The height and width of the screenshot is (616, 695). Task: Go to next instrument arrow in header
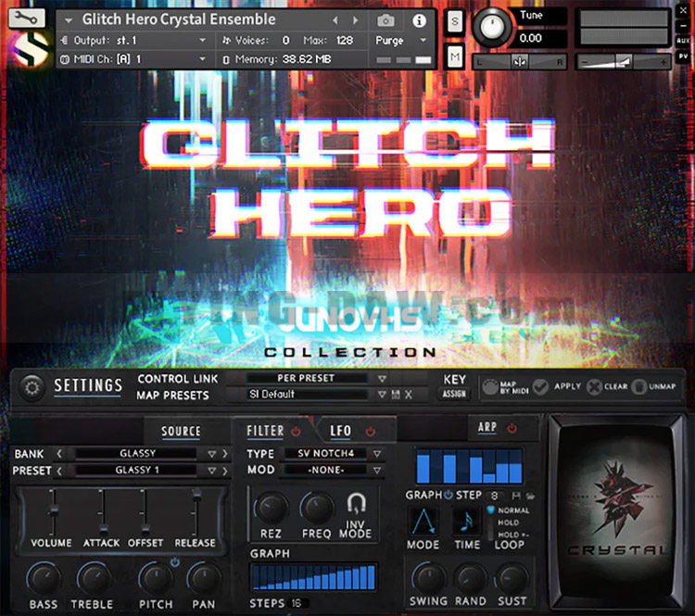355,20
